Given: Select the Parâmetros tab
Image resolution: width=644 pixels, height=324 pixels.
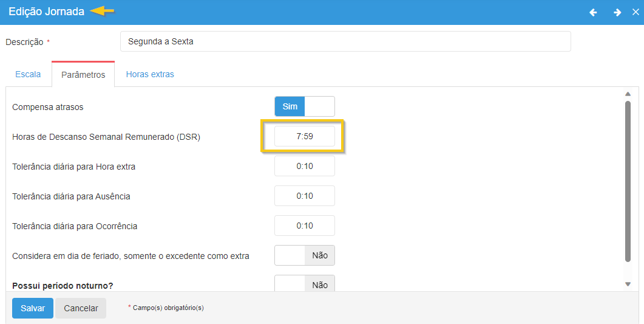Looking at the screenshot, I should [x=83, y=75].
